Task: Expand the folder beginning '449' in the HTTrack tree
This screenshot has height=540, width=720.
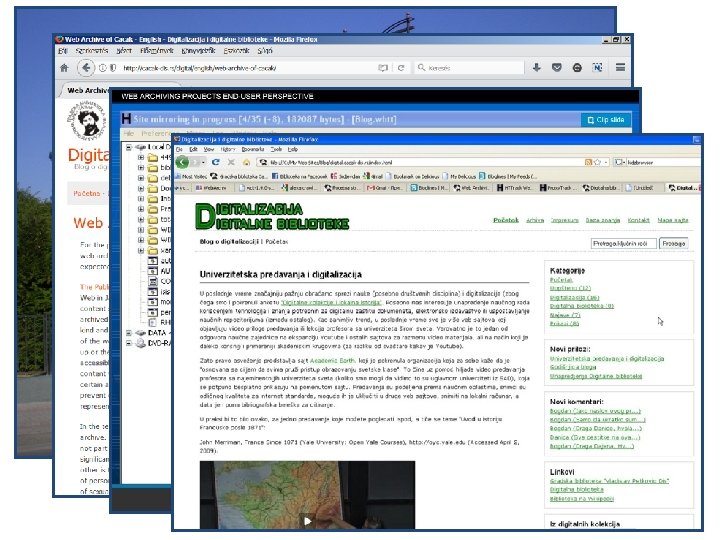Action: (x=141, y=158)
